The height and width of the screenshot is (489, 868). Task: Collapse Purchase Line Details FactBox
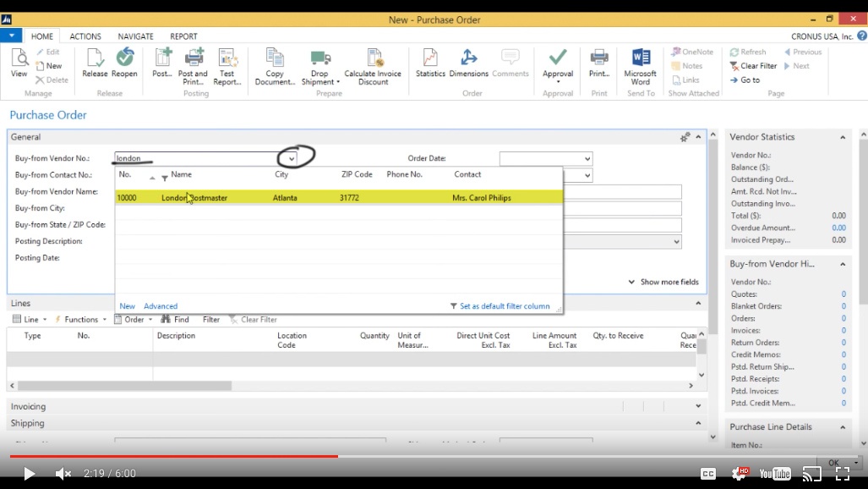843,427
